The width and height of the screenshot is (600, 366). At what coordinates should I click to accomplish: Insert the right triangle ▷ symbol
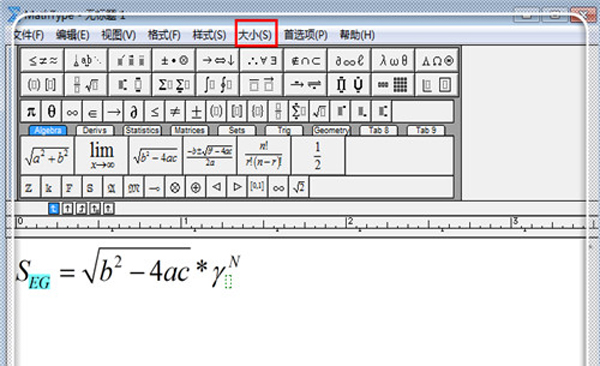237,187
